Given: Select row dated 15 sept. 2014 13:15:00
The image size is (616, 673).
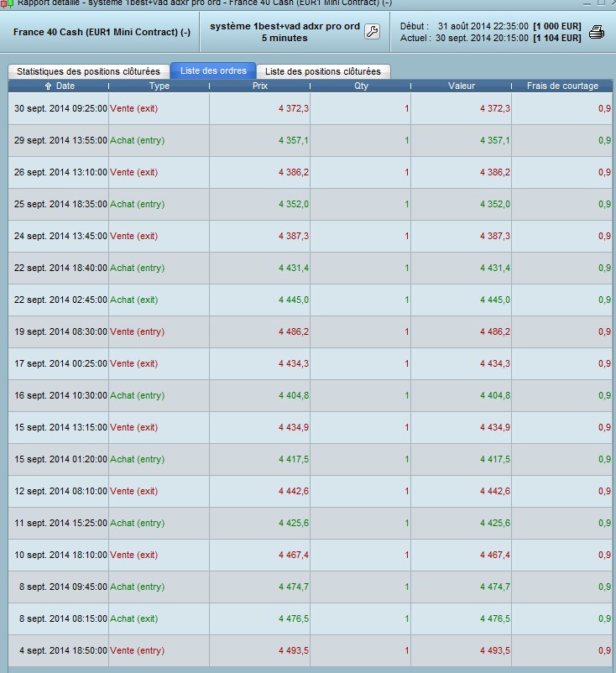Looking at the screenshot, I should [x=310, y=427].
